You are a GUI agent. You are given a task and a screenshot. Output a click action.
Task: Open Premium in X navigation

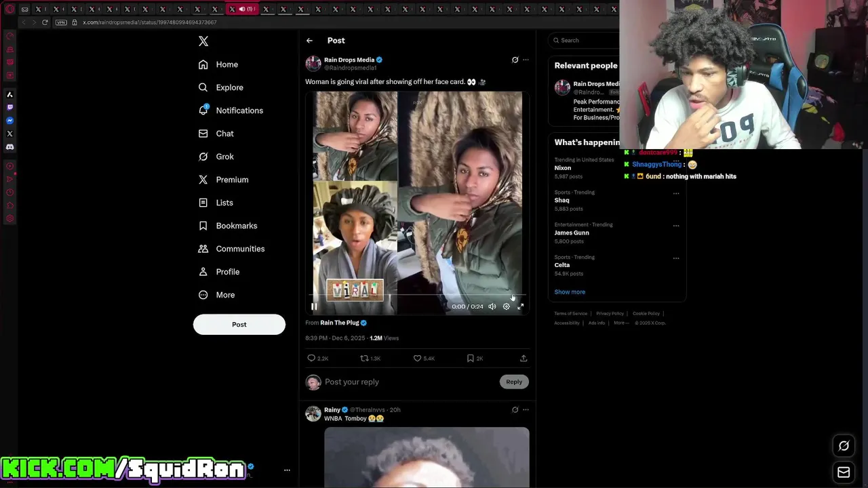223,180
